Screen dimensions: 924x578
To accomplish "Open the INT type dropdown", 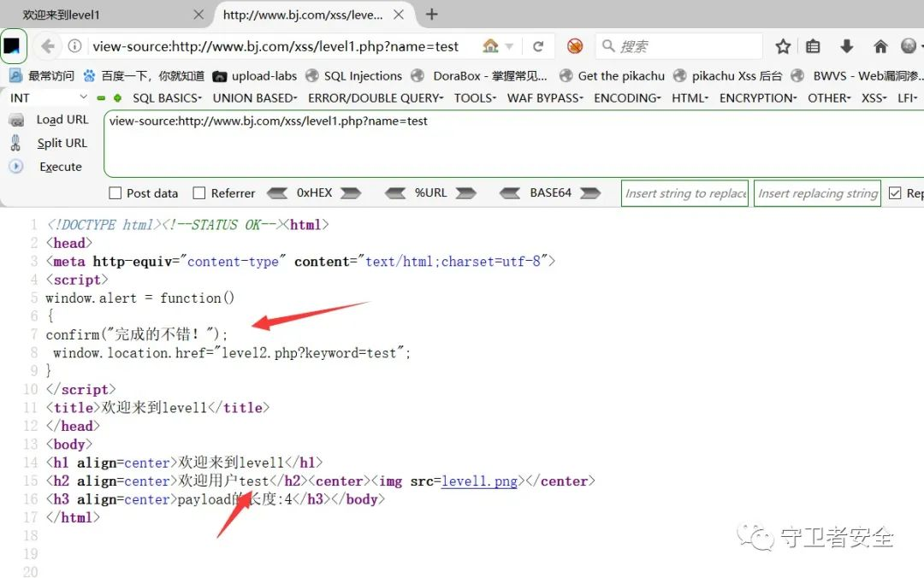I will coord(47,97).
